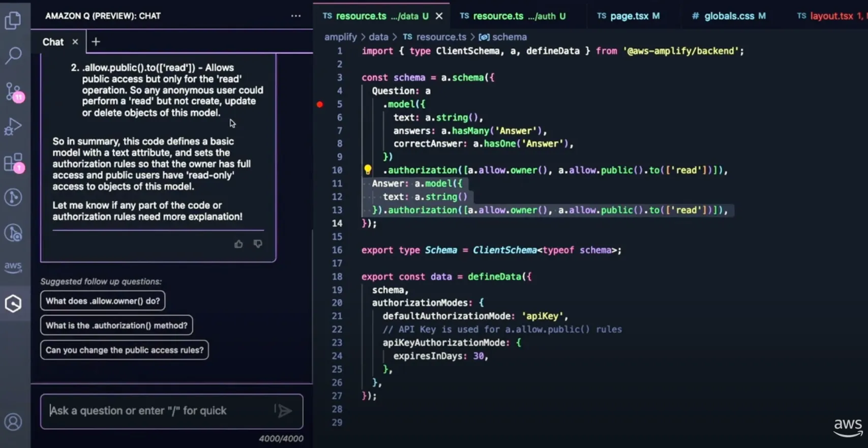
Task: Click 'const schema = a.schema({' on line 3
Action: pyautogui.click(x=428, y=78)
